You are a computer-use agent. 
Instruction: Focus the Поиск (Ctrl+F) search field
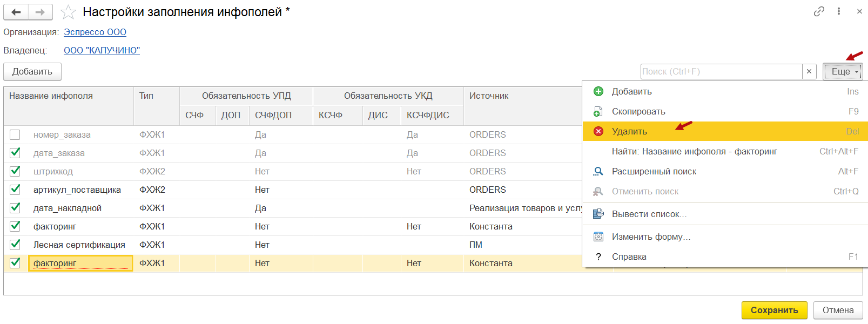[x=721, y=71]
